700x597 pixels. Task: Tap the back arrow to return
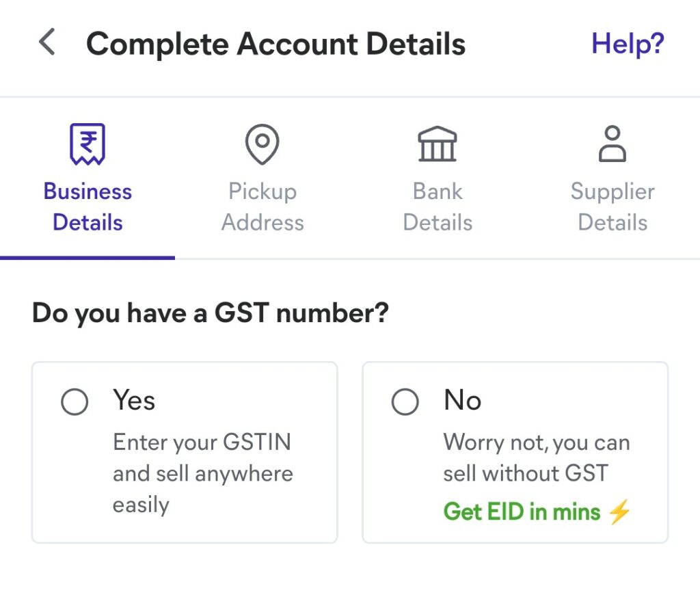45,42
